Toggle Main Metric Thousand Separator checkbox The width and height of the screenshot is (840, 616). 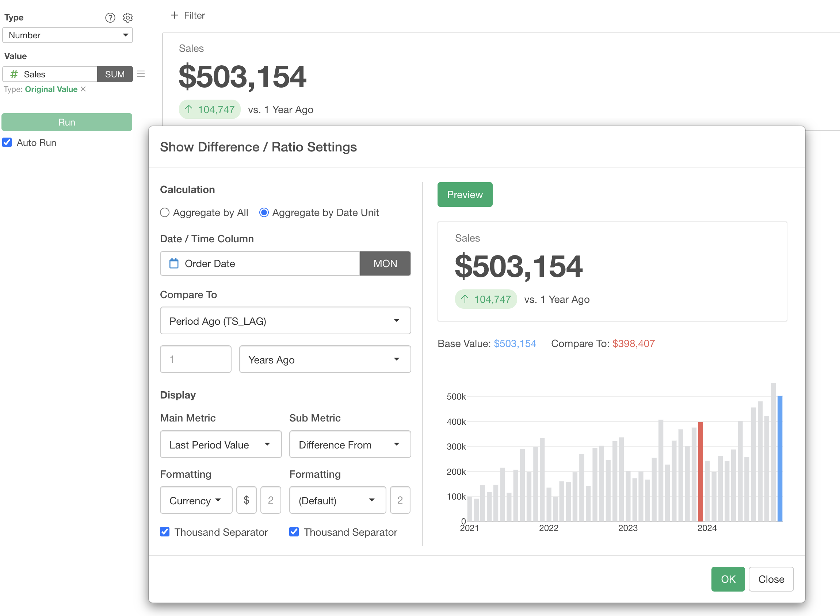(x=165, y=532)
